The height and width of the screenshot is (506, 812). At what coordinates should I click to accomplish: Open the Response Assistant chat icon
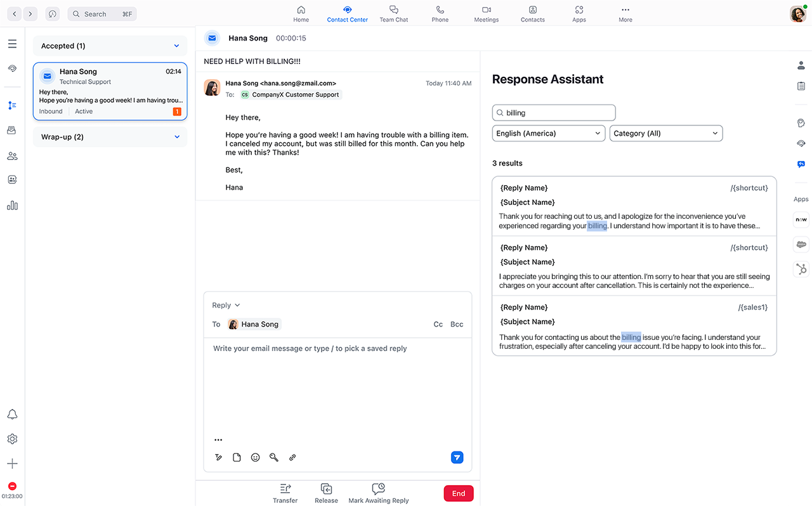pyautogui.click(x=801, y=164)
